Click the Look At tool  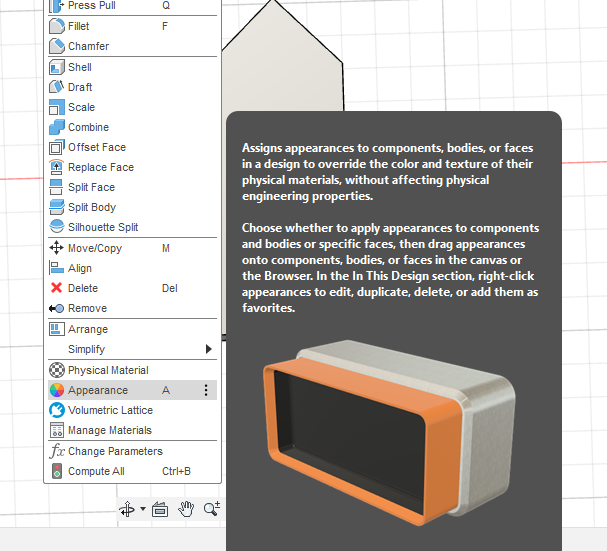pos(160,509)
